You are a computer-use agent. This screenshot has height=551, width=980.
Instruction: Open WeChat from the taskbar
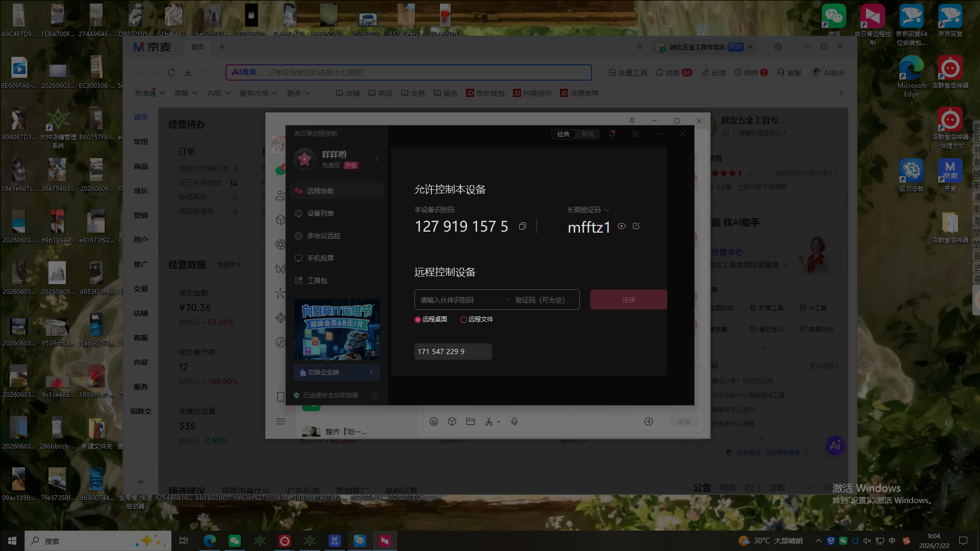pos(235,541)
